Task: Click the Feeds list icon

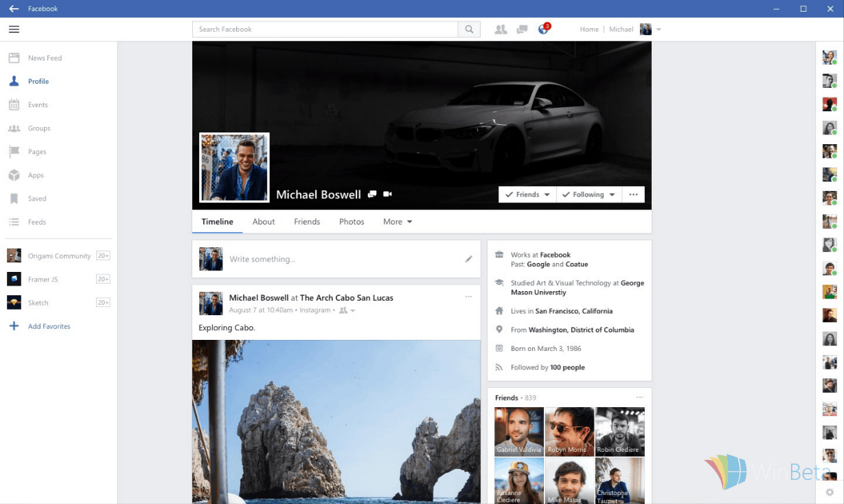Action: [14, 222]
